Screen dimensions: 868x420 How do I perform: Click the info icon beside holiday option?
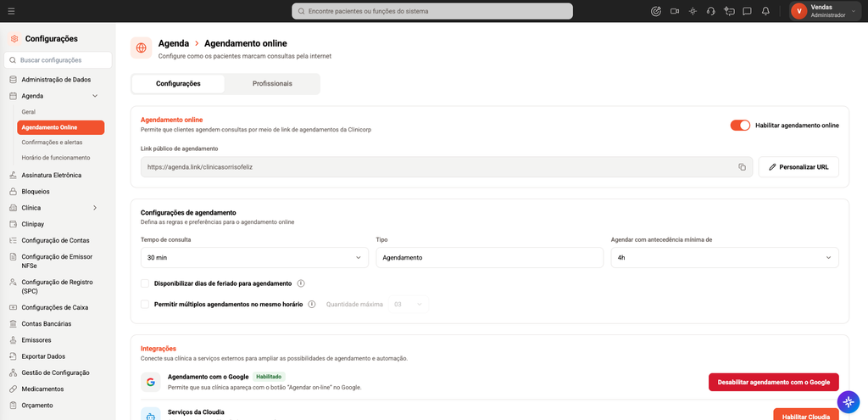pyautogui.click(x=301, y=283)
